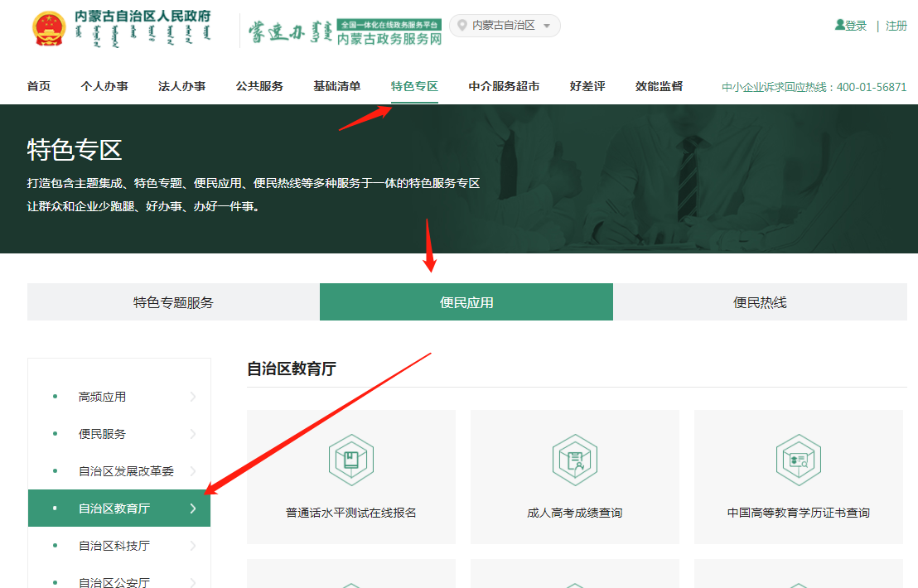Click the national emblem logo
Image resolution: width=918 pixels, height=588 pixels.
49,29
